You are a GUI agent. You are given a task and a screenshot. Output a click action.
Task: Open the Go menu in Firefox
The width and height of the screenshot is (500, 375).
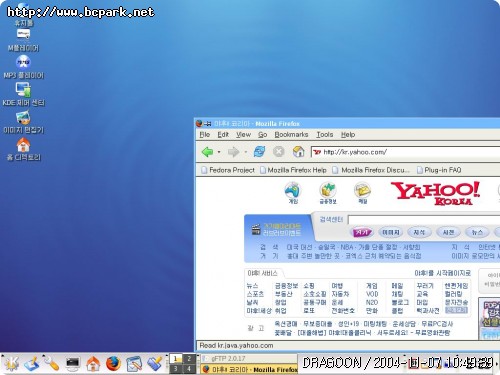263,135
